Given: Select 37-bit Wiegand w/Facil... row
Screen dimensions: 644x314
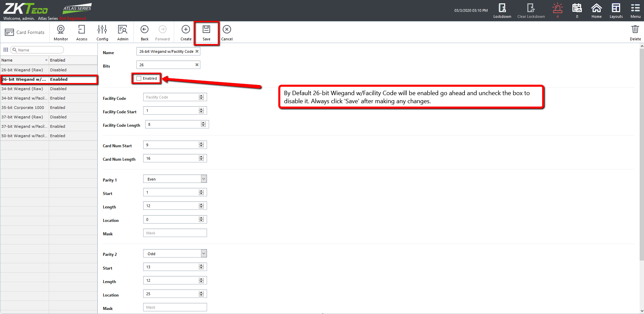Looking at the screenshot, I should [x=49, y=126].
